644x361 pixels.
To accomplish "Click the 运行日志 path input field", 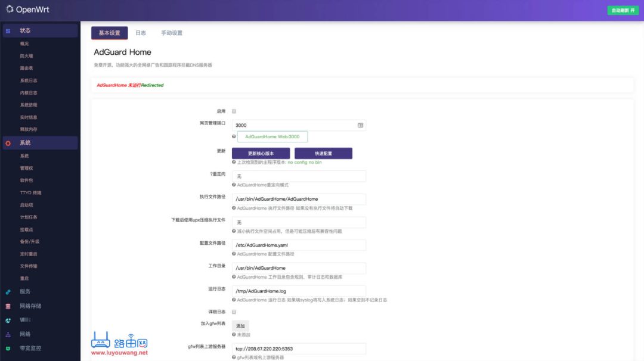I will pos(299,291).
